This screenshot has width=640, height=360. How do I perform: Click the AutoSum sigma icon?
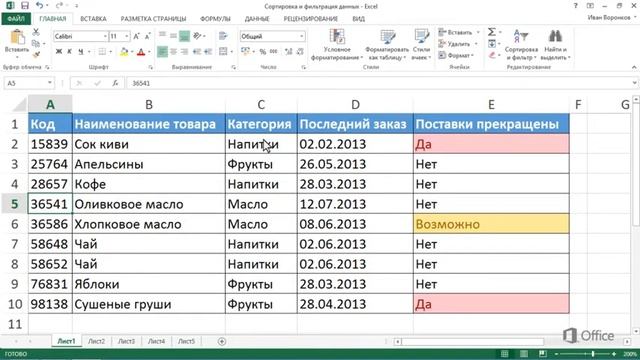(492, 32)
